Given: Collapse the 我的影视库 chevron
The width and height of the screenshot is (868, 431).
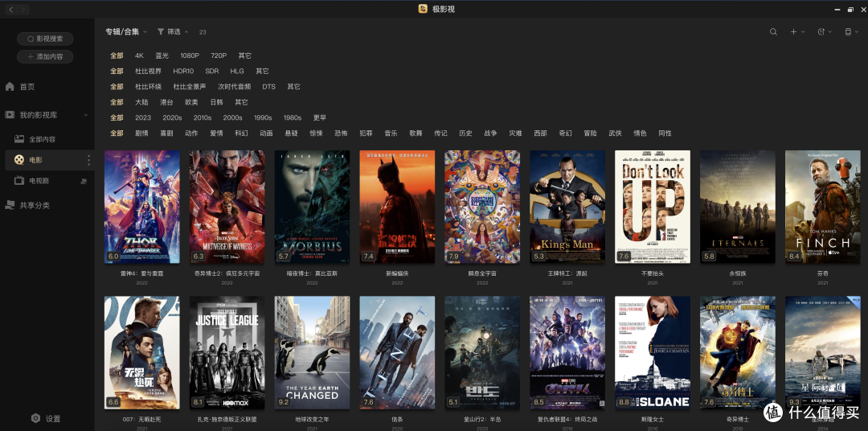Looking at the screenshot, I should tap(86, 115).
